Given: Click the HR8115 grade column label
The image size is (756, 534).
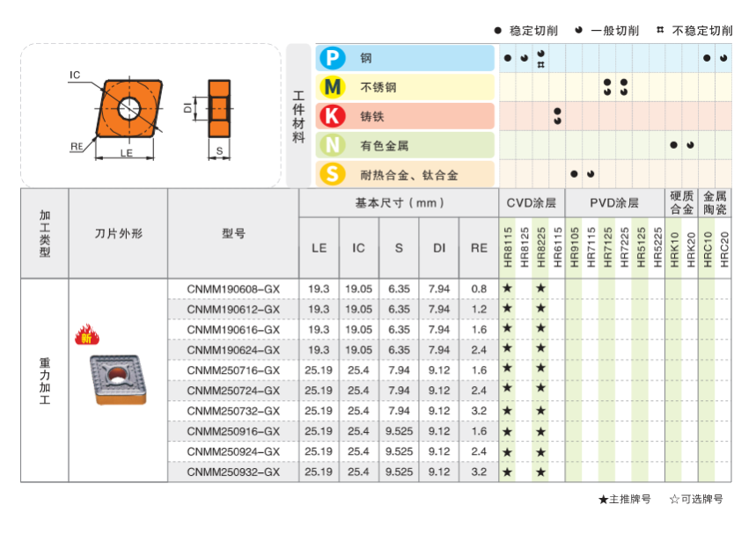Looking at the screenshot, I should point(508,247).
